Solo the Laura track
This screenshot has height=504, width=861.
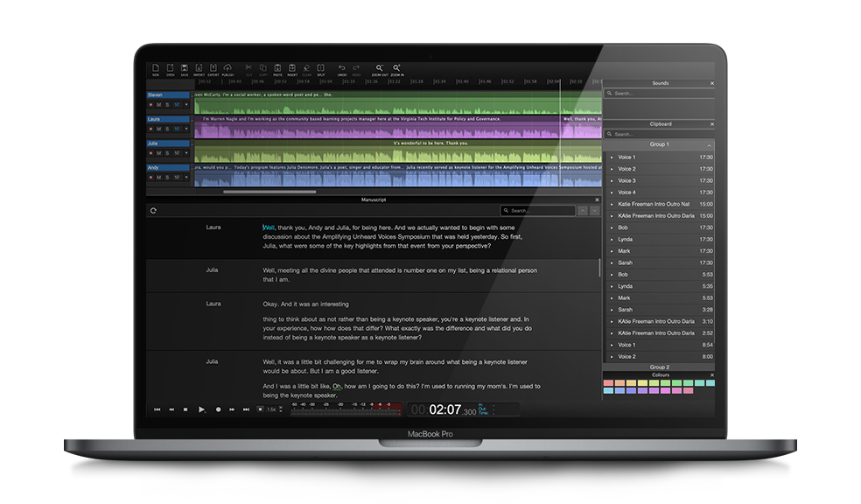[x=167, y=129]
